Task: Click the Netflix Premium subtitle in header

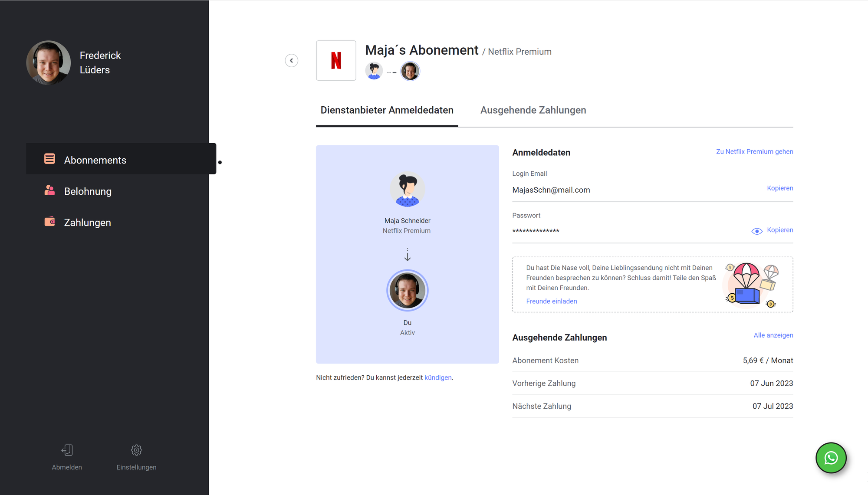Action: (x=519, y=52)
